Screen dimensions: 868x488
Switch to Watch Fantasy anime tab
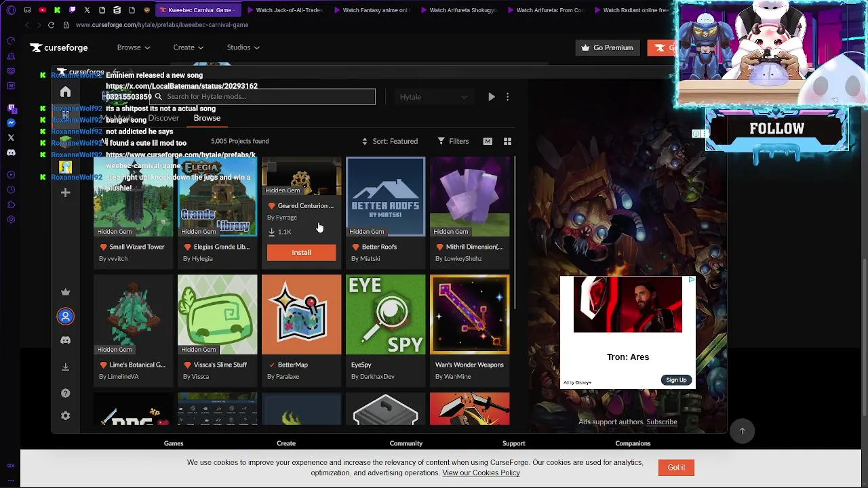click(371, 10)
